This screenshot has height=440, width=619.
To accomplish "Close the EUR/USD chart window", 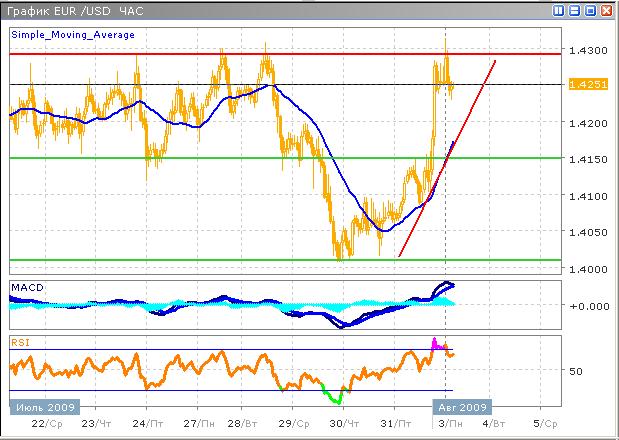I will tap(606, 10).
